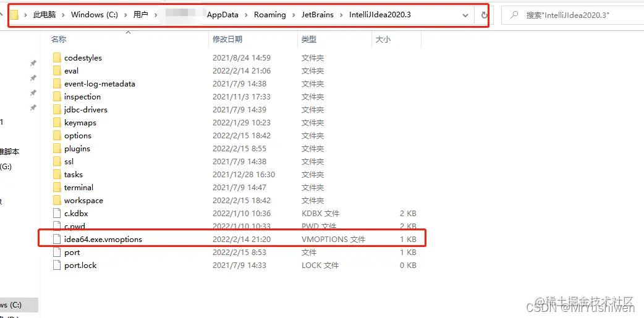Click the address bar folder icon
This screenshot has height=318, width=644.
tap(15, 15)
